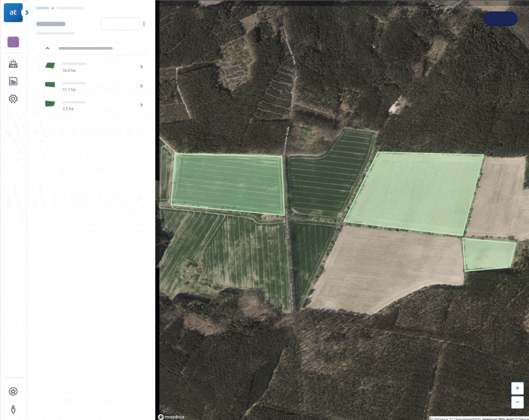Open the field sunrise icon in sidebar
529x420 pixels.
[x=13, y=64]
